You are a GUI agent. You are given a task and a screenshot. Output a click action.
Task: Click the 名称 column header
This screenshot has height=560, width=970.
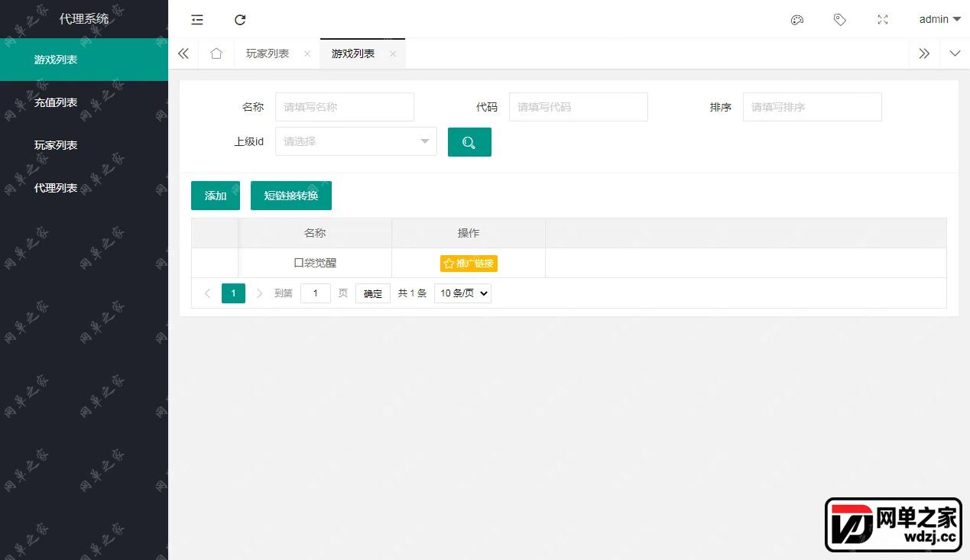click(315, 233)
